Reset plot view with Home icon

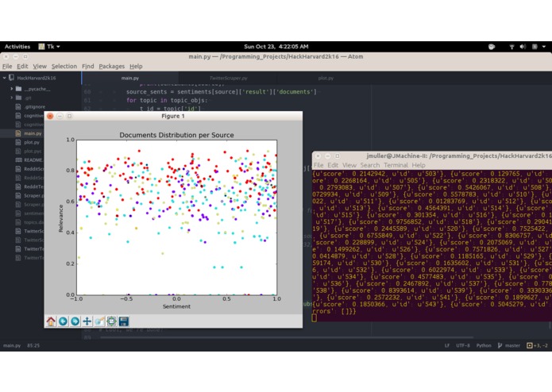tap(51, 321)
